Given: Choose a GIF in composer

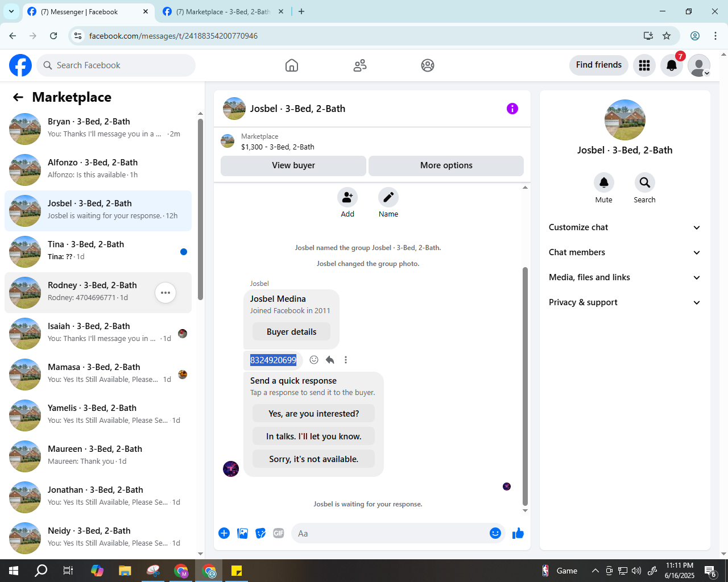Looking at the screenshot, I should click(x=279, y=533).
